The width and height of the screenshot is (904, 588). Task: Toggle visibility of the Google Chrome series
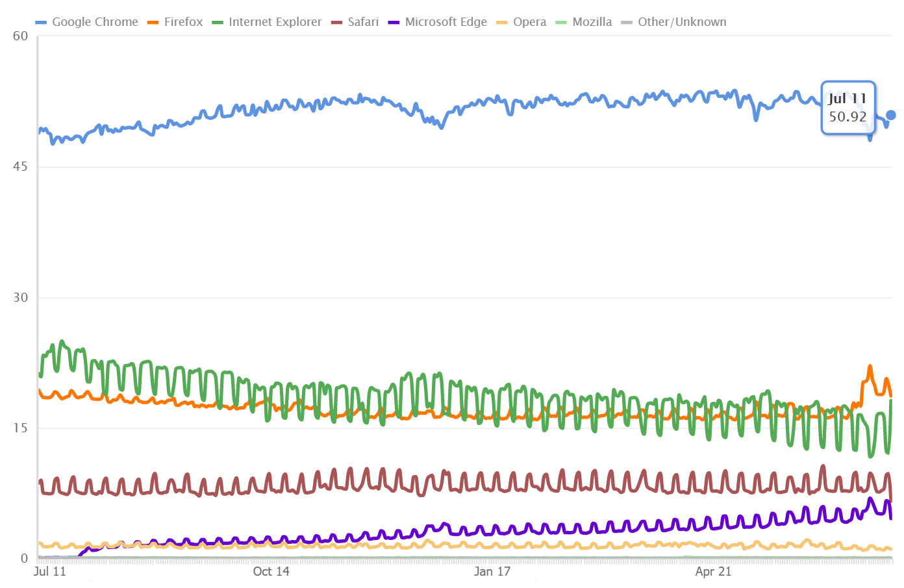95,21
